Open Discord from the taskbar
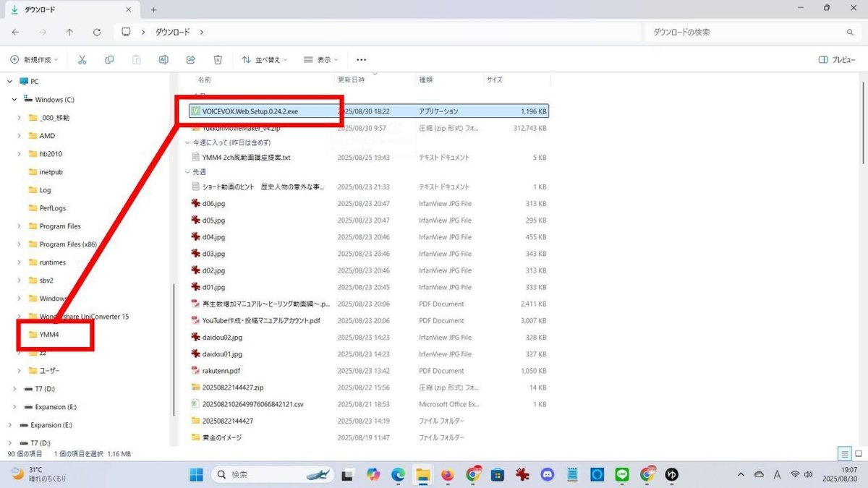The width and height of the screenshot is (868, 488). pos(548,475)
